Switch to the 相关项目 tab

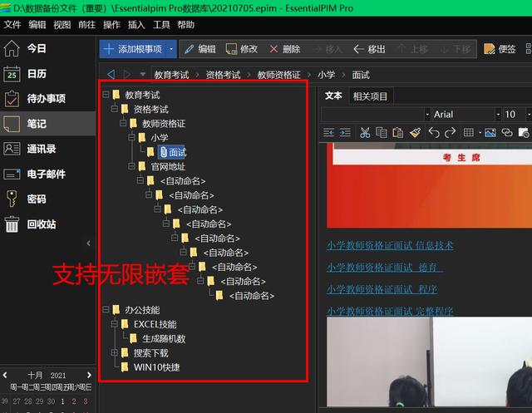click(370, 96)
